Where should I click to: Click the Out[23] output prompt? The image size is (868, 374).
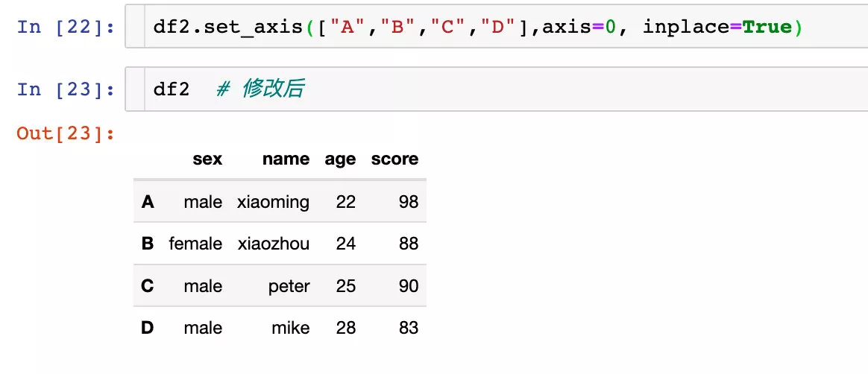tap(66, 133)
